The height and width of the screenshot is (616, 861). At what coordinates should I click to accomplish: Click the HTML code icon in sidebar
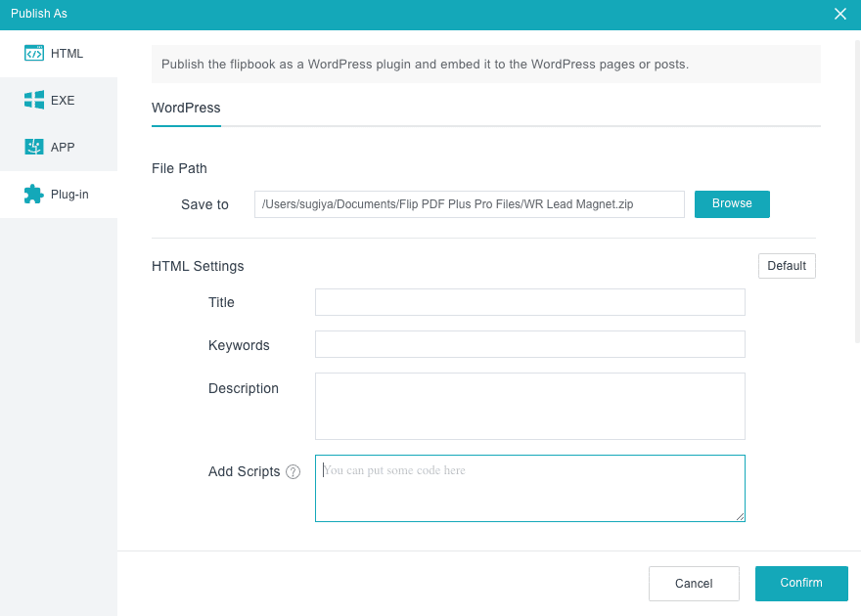tap(34, 53)
